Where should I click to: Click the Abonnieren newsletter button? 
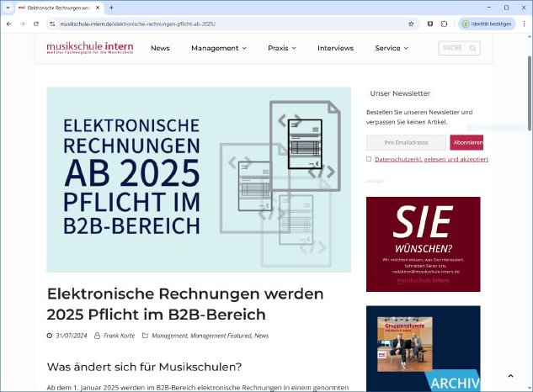[x=466, y=143]
